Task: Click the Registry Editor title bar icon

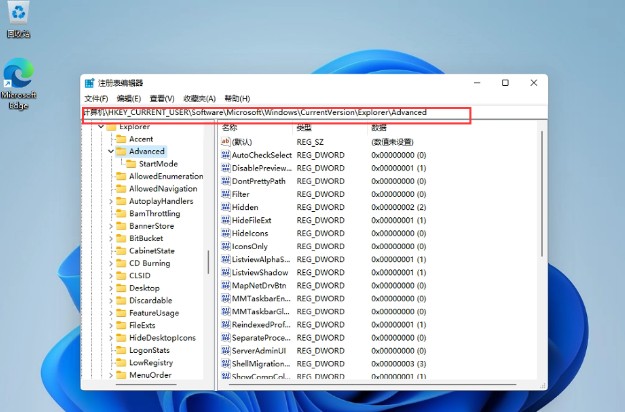Action: click(x=89, y=83)
